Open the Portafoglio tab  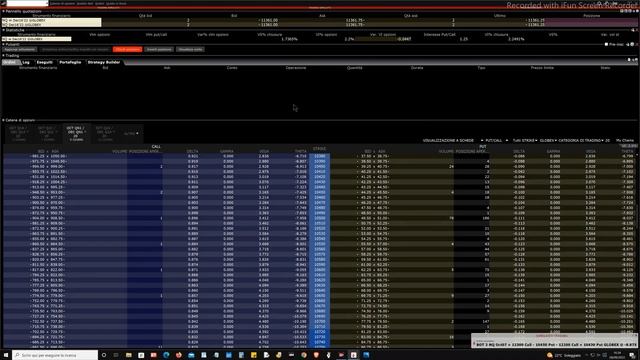70,62
